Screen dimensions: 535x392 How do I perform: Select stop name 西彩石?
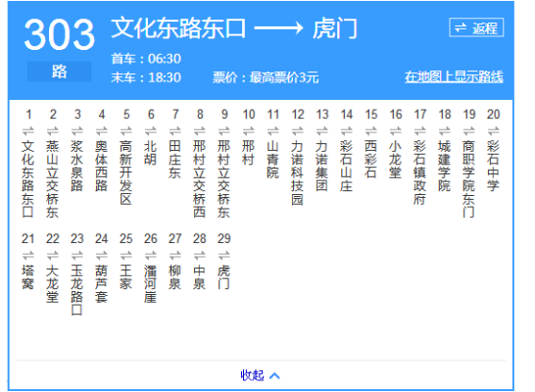(x=370, y=160)
